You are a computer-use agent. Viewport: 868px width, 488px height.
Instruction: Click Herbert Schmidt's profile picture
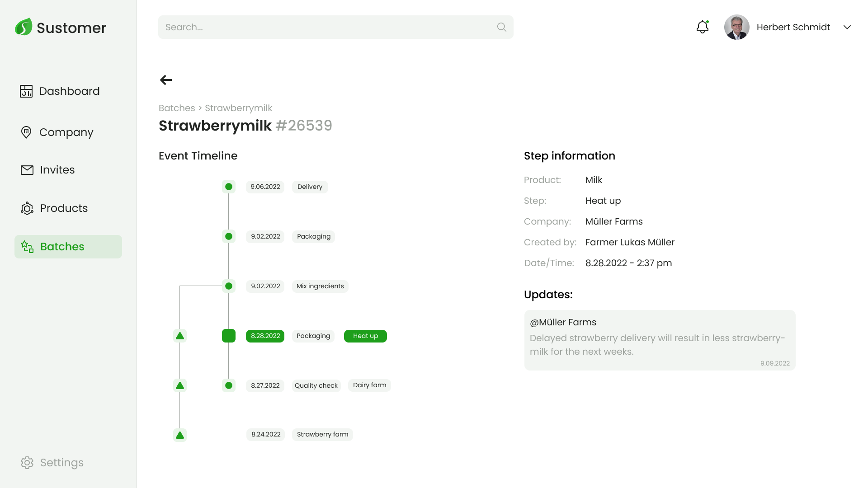(x=736, y=27)
